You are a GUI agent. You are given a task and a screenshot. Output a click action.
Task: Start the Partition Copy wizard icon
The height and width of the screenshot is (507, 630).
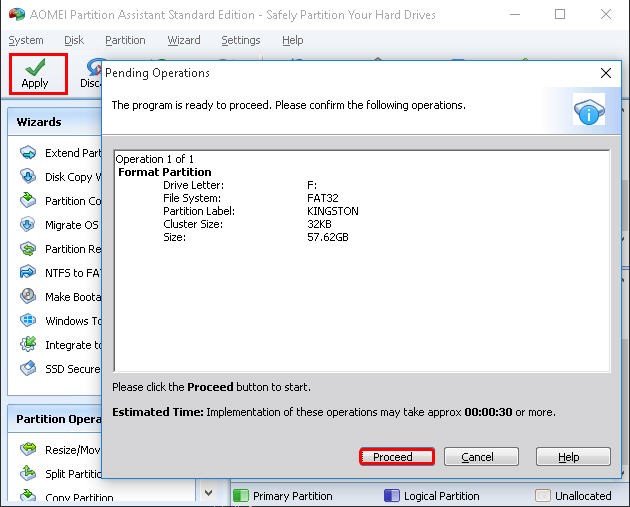coord(28,200)
